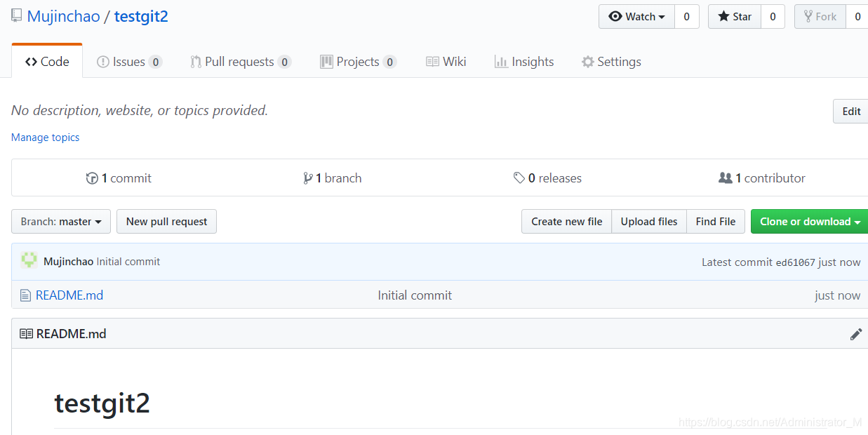868x435 pixels.
Task: Click the New pull request button
Action: pyautogui.click(x=166, y=222)
